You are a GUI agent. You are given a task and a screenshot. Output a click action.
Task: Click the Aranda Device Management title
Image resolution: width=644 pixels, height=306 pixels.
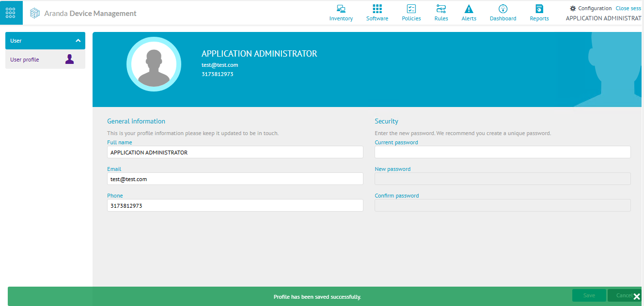click(90, 14)
